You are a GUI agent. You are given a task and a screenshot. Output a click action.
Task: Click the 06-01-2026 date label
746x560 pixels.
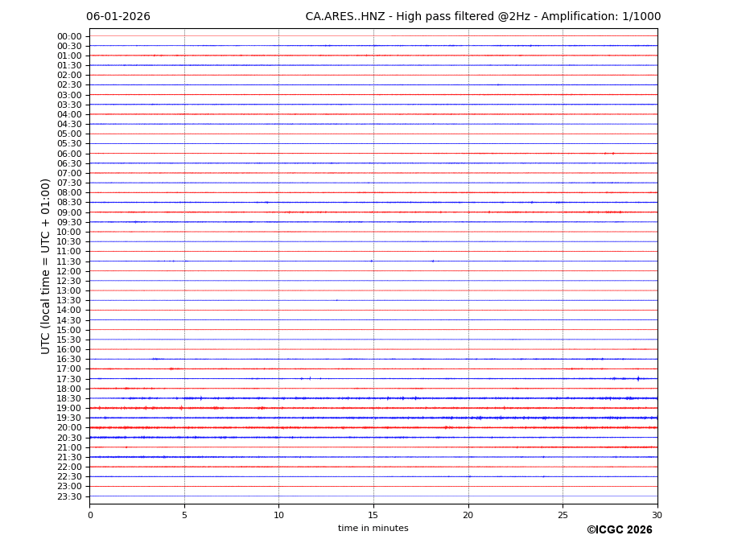(x=117, y=17)
